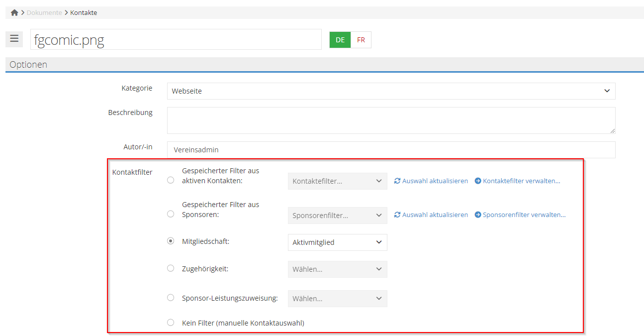Screen dimensions: 644x336
Task: Select the Gespeicherter Filter aus Sponsoren radio
Action: (x=171, y=214)
